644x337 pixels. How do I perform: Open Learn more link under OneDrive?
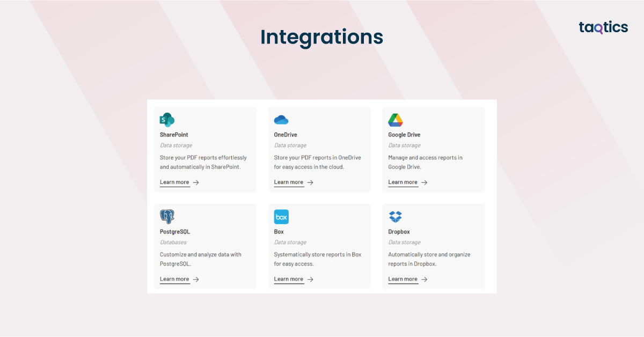coord(289,182)
